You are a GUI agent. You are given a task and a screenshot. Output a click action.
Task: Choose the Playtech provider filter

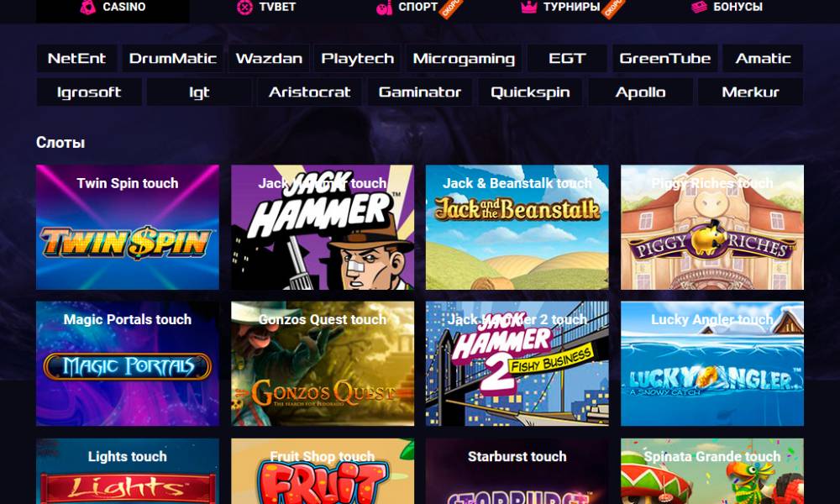pos(357,59)
